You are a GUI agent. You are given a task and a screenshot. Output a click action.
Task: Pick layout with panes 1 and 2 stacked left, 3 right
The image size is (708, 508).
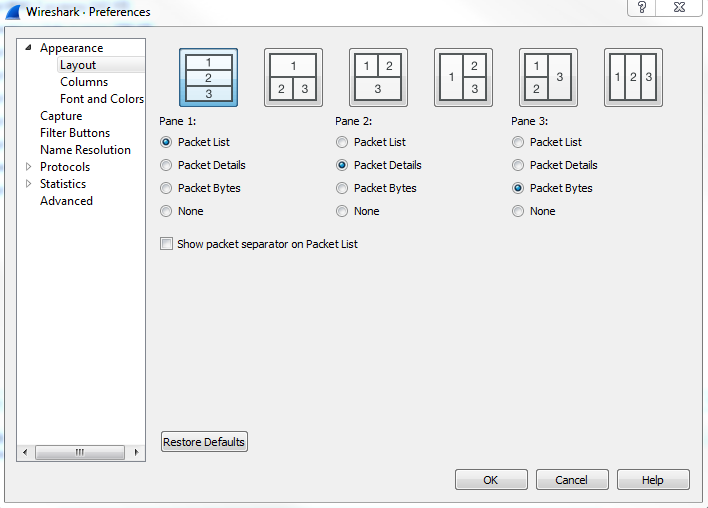548,78
